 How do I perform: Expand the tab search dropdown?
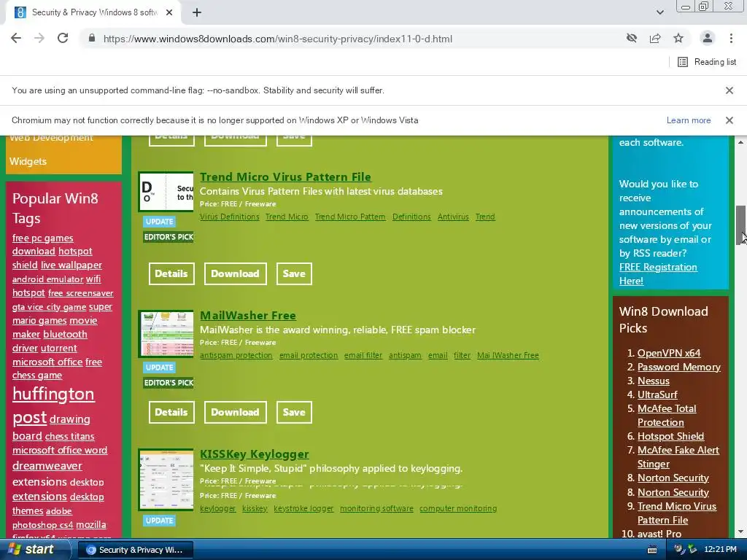point(659,12)
